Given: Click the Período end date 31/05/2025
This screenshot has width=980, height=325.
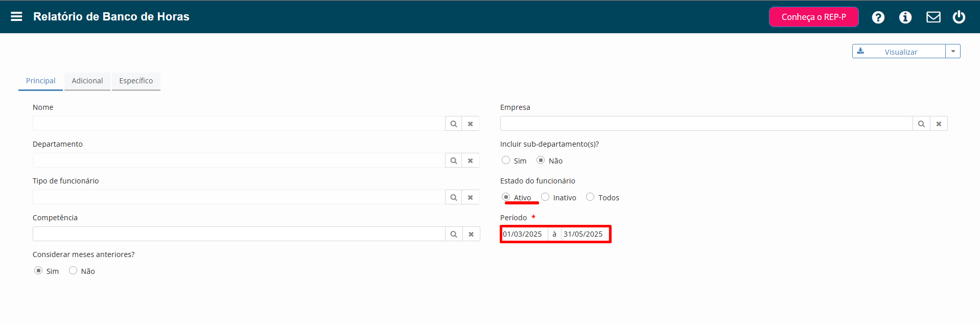Looking at the screenshot, I should coord(585,234).
